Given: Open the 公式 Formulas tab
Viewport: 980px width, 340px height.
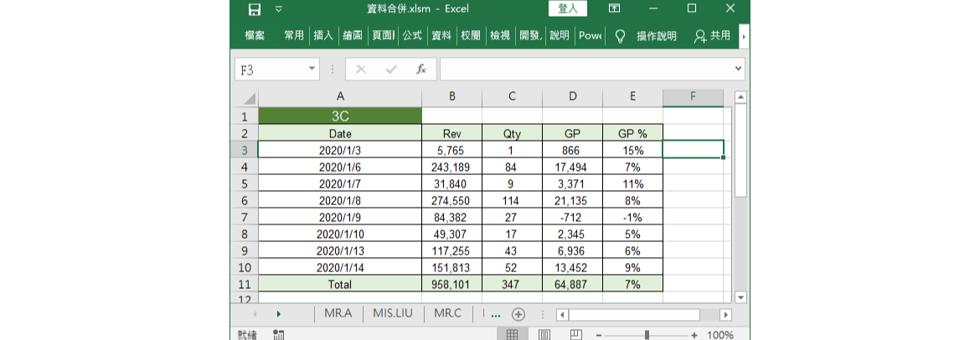Looking at the screenshot, I should coord(412,36).
